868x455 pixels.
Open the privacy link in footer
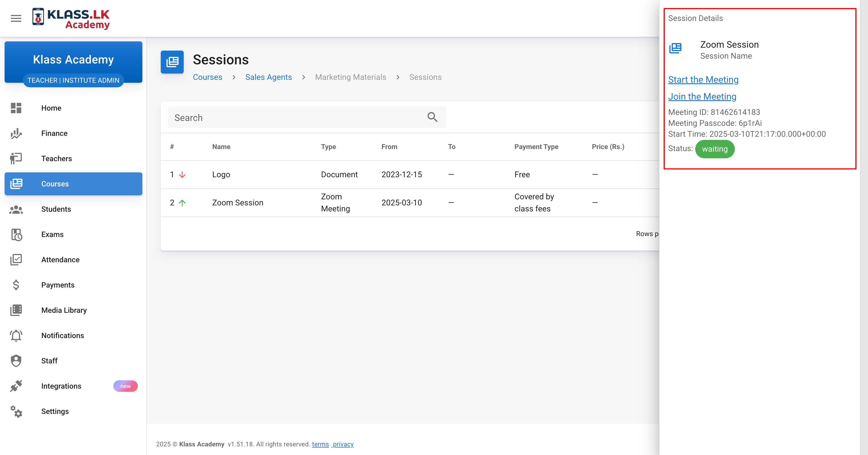(343, 444)
